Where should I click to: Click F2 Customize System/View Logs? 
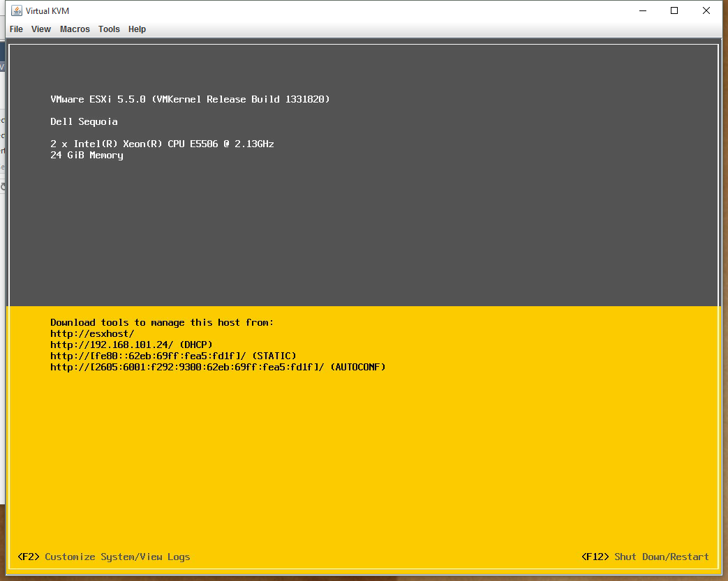[104, 557]
